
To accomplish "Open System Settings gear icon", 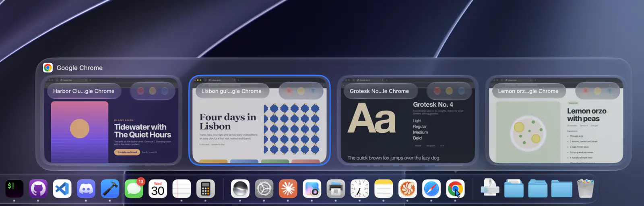I will tap(264, 189).
